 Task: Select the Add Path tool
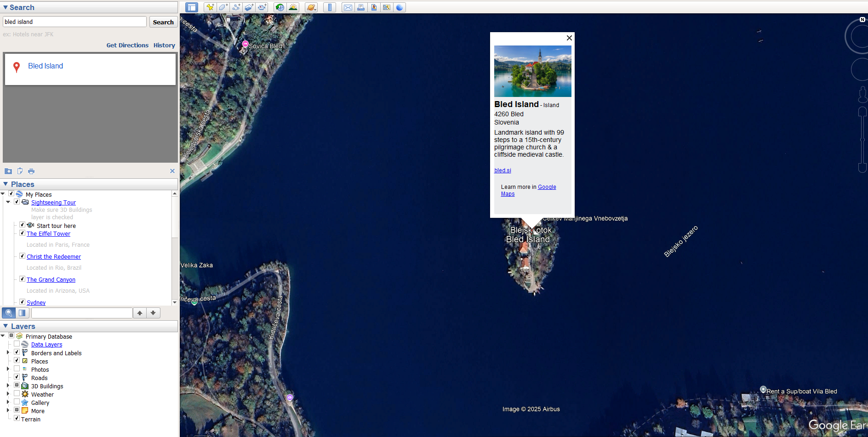coord(236,7)
